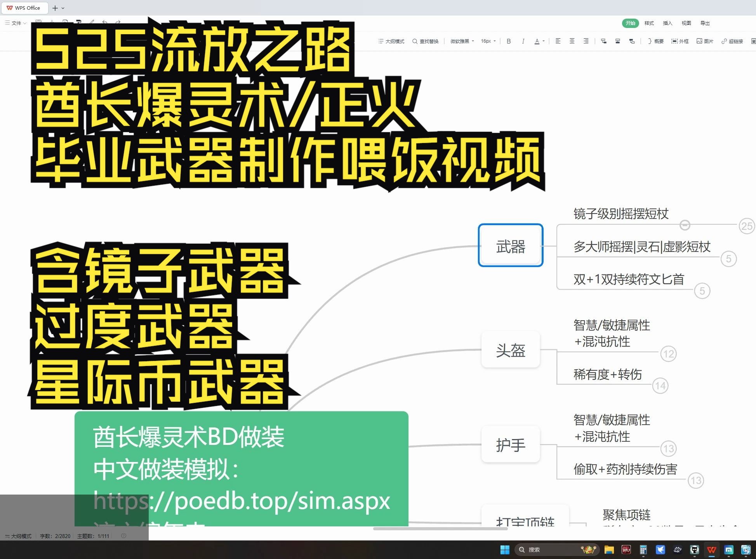
Task: Select the 镜子级别摇摆短杖 topic
Action: [620, 214]
